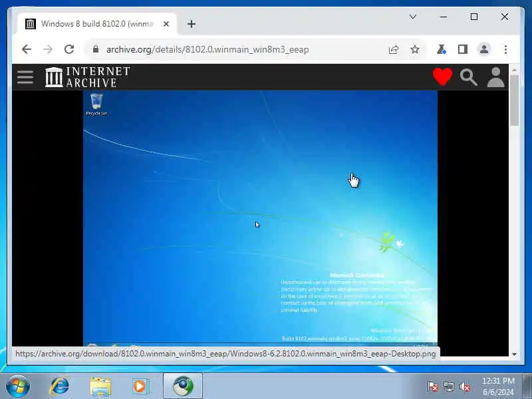Open the Internet Archive hamburger menu
The image size is (532, 399).
click(x=25, y=77)
